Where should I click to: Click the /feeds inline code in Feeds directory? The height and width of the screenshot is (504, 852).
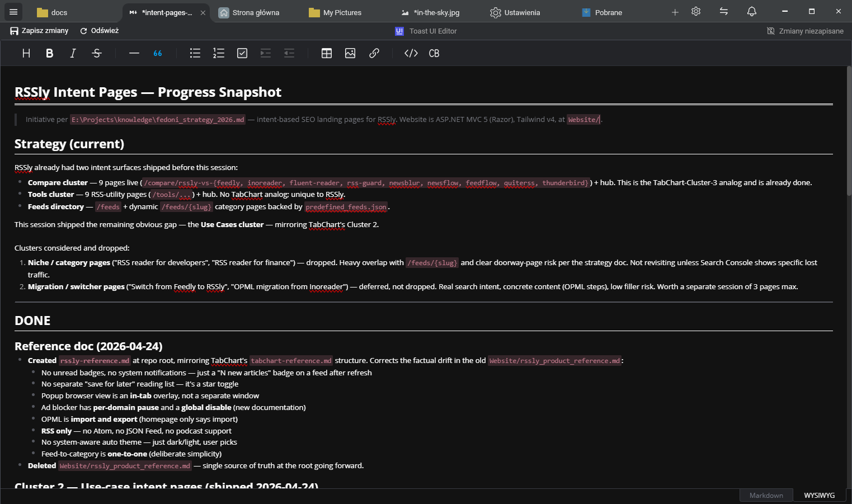pos(108,207)
